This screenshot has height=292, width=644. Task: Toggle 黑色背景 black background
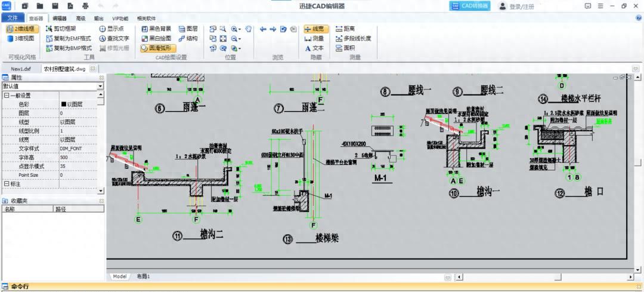[x=156, y=29]
